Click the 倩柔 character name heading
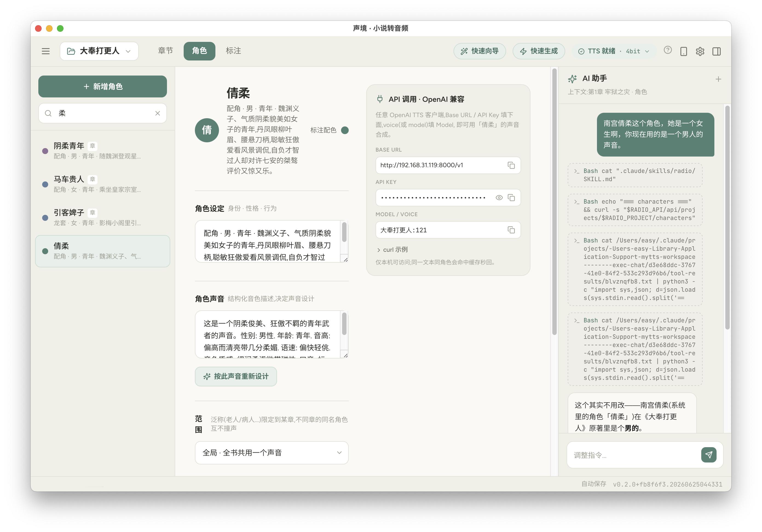Image resolution: width=762 pixels, height=532 pixels. 238,93
